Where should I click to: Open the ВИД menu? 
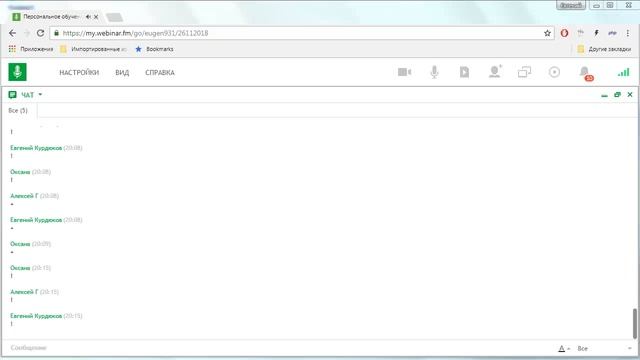122,72
